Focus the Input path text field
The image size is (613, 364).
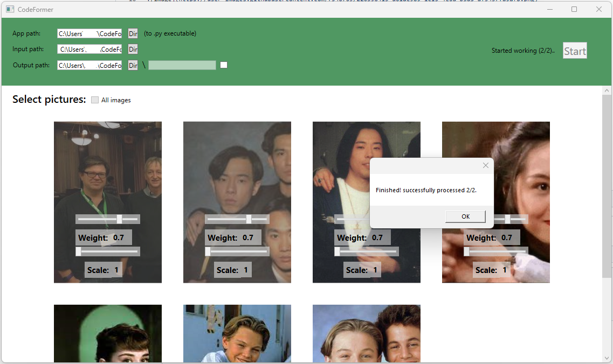[89, 49]
